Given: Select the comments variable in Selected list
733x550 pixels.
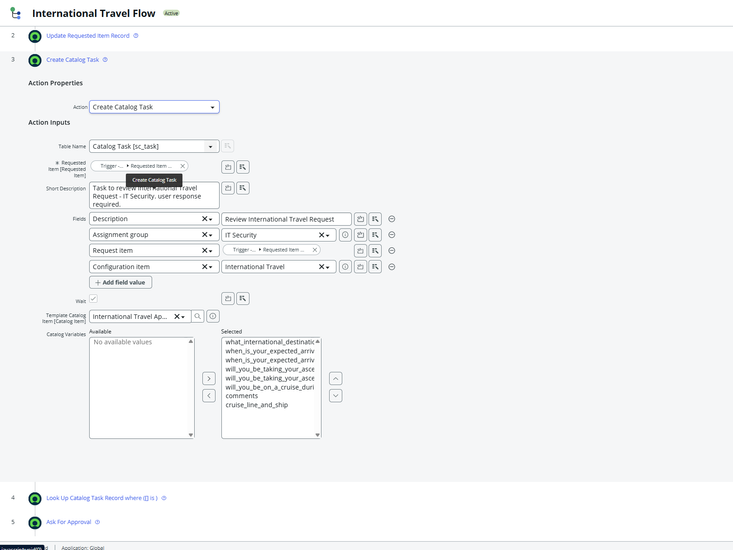Looking at the screenshot, I should (x=242, y=396).
